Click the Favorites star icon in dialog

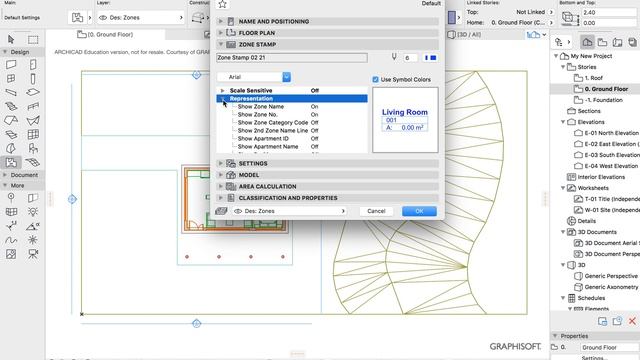pos(222,4)
